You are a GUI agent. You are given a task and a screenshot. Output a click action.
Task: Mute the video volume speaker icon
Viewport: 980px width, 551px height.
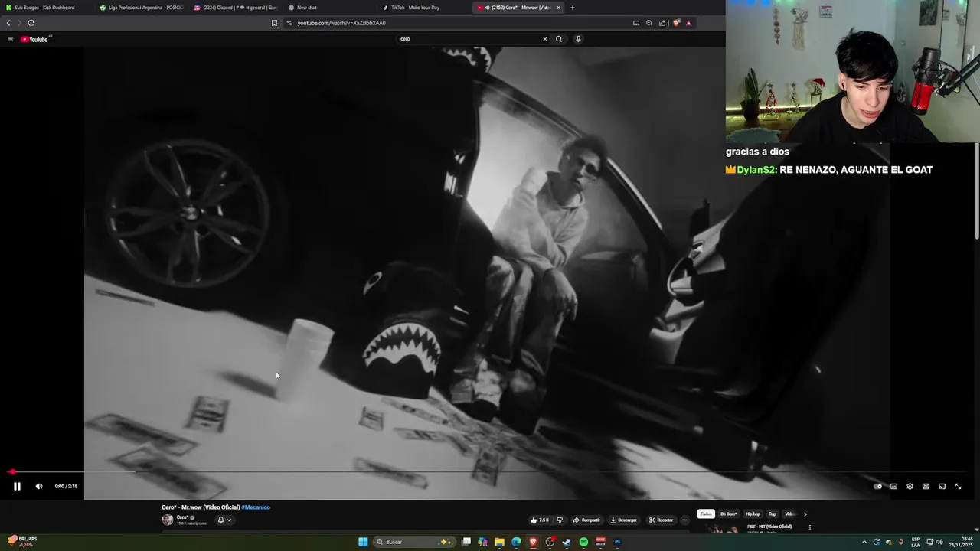pos(39,486)
